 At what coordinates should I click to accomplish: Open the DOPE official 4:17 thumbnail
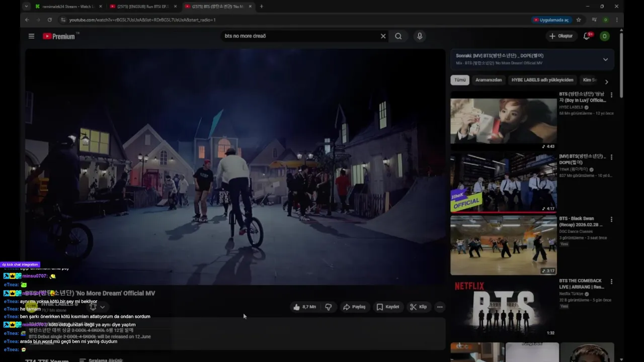504,183
